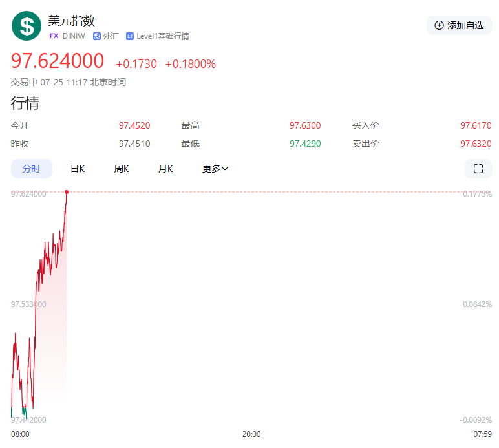This screenshot has width=499, height=448.
Task: Click the 20:00 time axis label
Action: 251,434
